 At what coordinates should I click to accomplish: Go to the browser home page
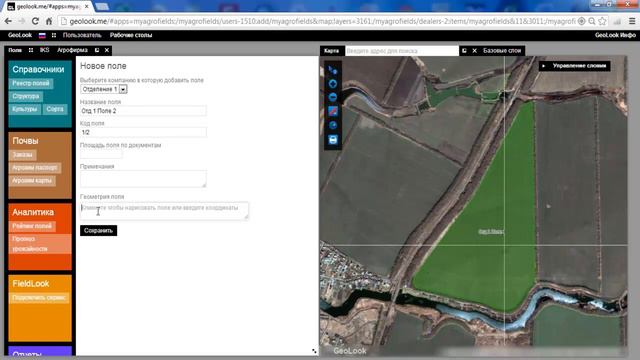(49, 21)
